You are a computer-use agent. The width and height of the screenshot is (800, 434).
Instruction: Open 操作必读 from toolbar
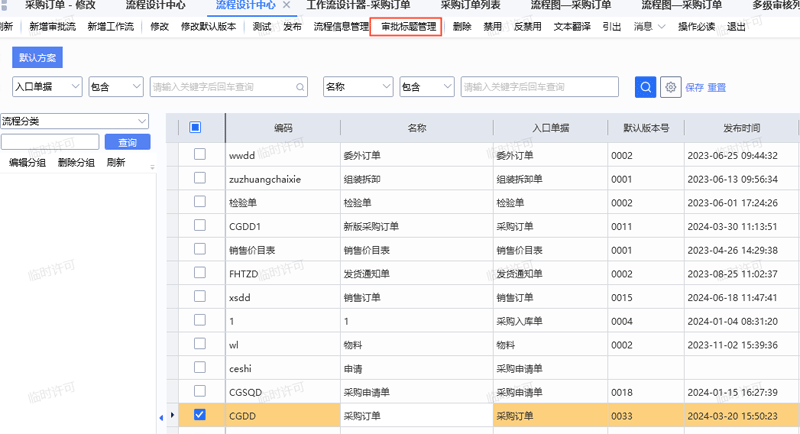pos(696,27)
